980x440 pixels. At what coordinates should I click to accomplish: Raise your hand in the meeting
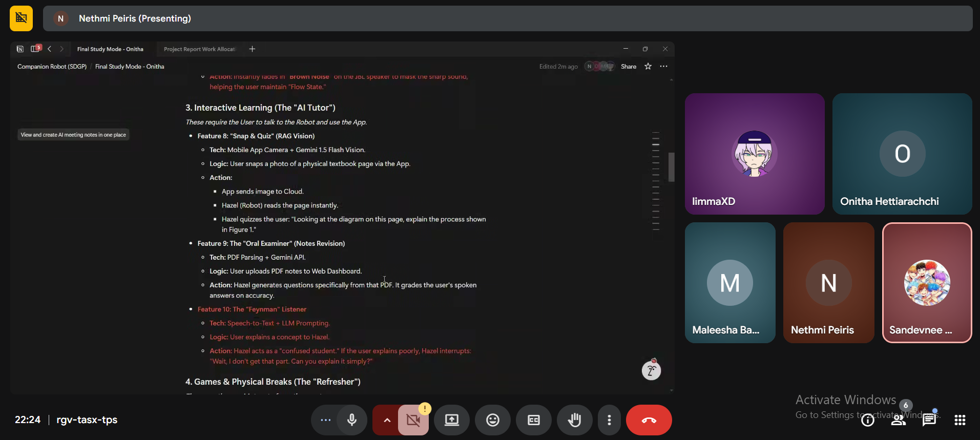tap(575, 420)
